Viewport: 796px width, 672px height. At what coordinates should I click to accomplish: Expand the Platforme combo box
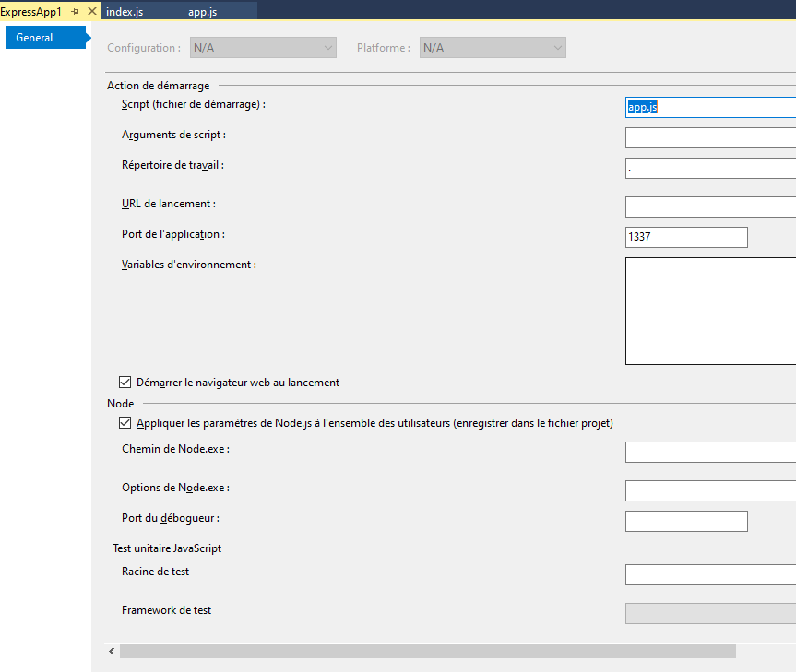tap(493, 48)
